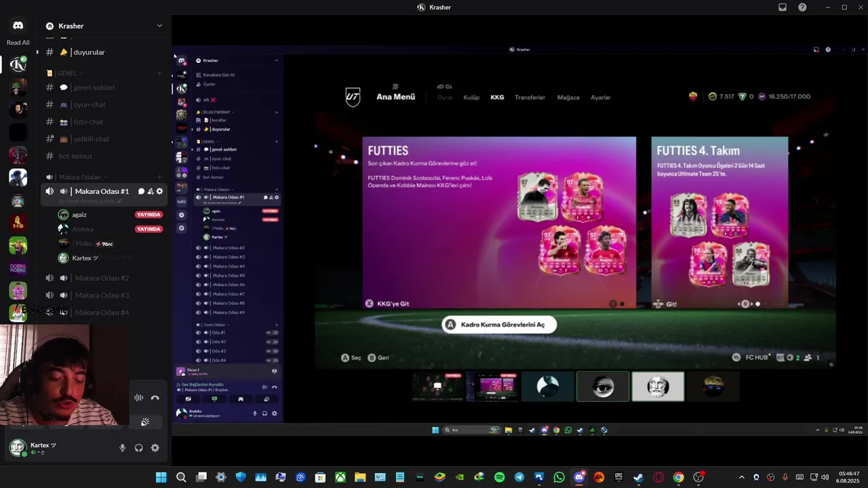Show hidden system tray icons

[741, 477]
